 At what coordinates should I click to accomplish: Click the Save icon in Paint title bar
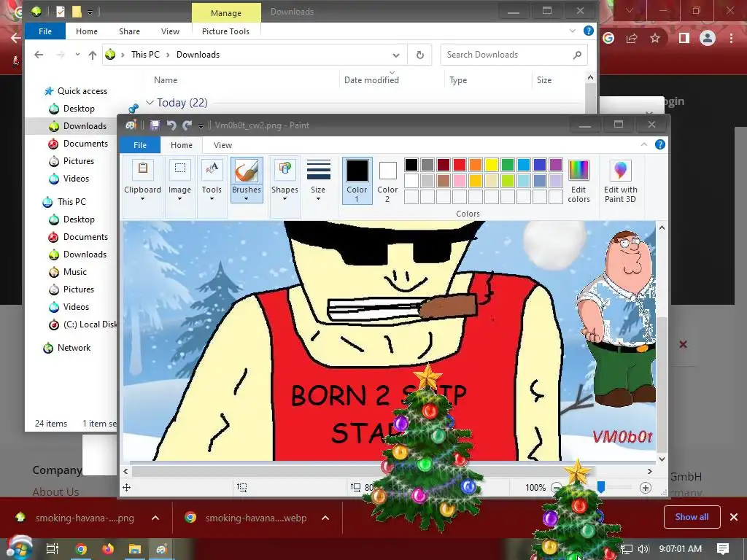tap(155, 125)
